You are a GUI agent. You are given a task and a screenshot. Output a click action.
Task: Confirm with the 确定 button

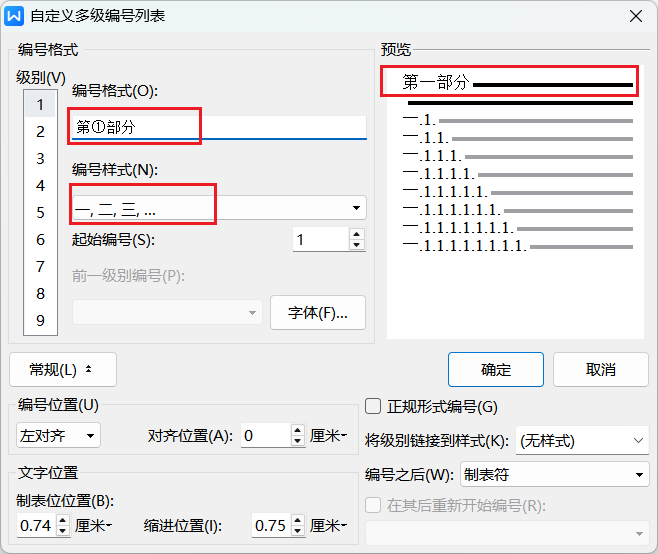tap(495, 369)
